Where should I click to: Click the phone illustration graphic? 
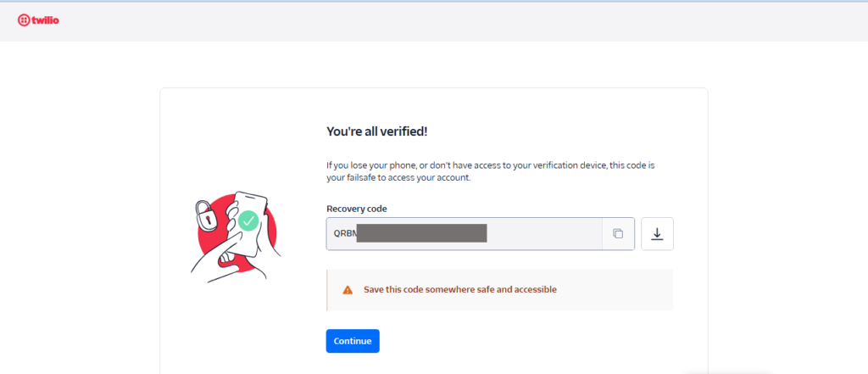248,223
